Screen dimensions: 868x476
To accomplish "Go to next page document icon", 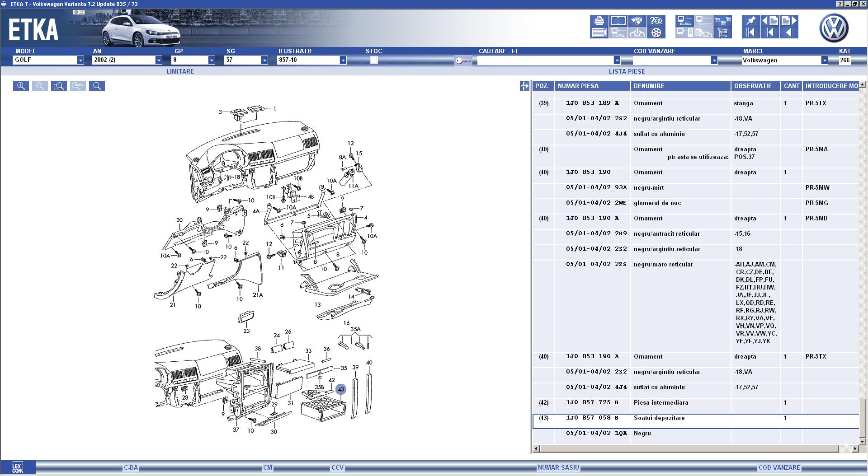I will point(789,21).
